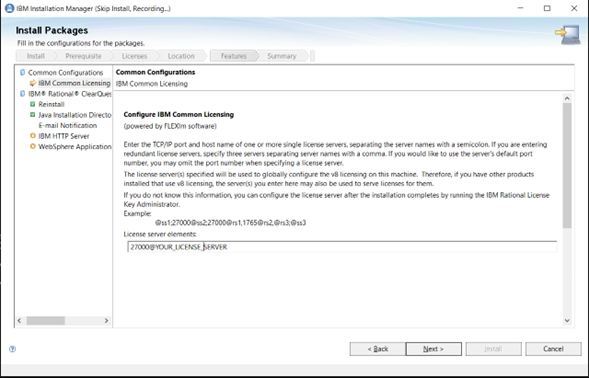Click the Common Configurations page icon
The height and width of the screenshot is (378, 589).
coord(23,72)
